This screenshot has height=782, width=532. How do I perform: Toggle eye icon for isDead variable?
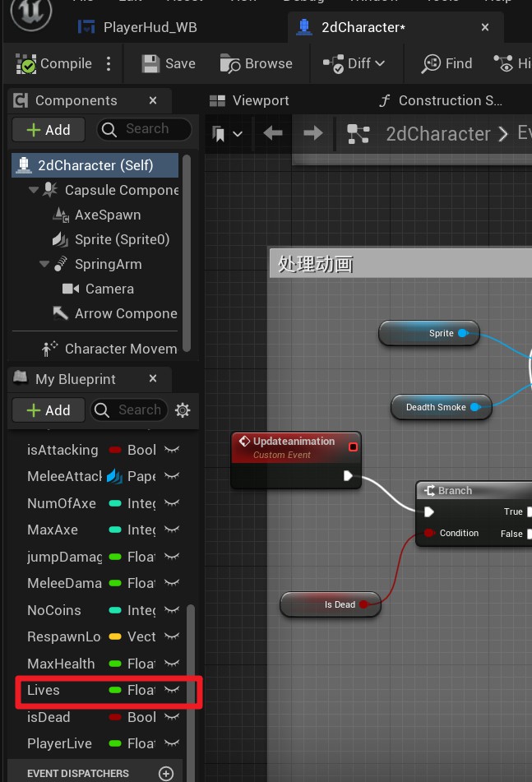coord(171,717)
